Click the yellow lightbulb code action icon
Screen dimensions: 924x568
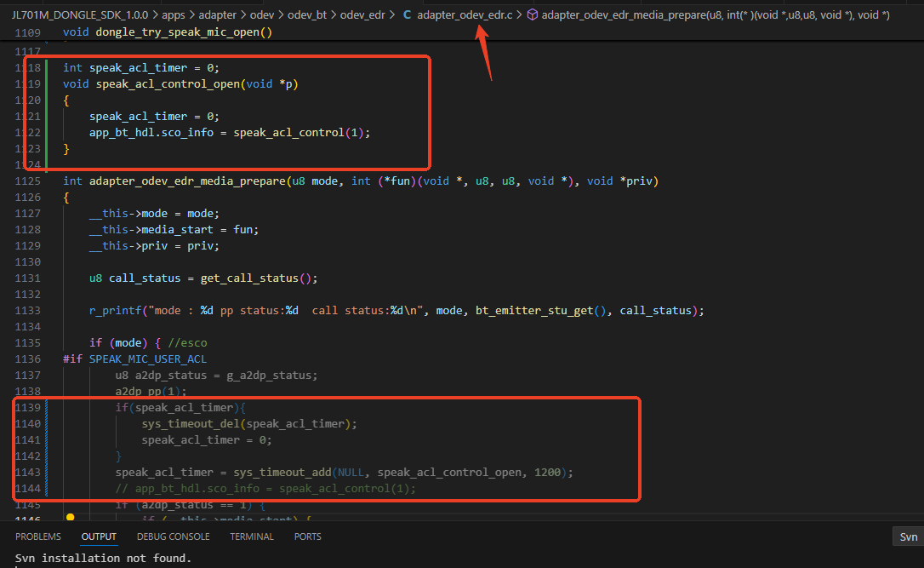click(x=70, y=517)
